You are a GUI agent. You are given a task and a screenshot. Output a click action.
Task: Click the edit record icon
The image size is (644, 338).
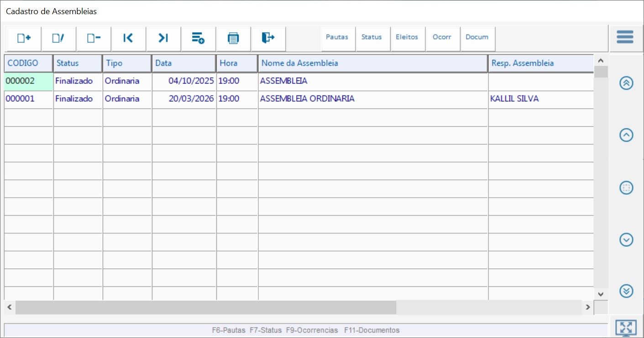coord(58,38)
